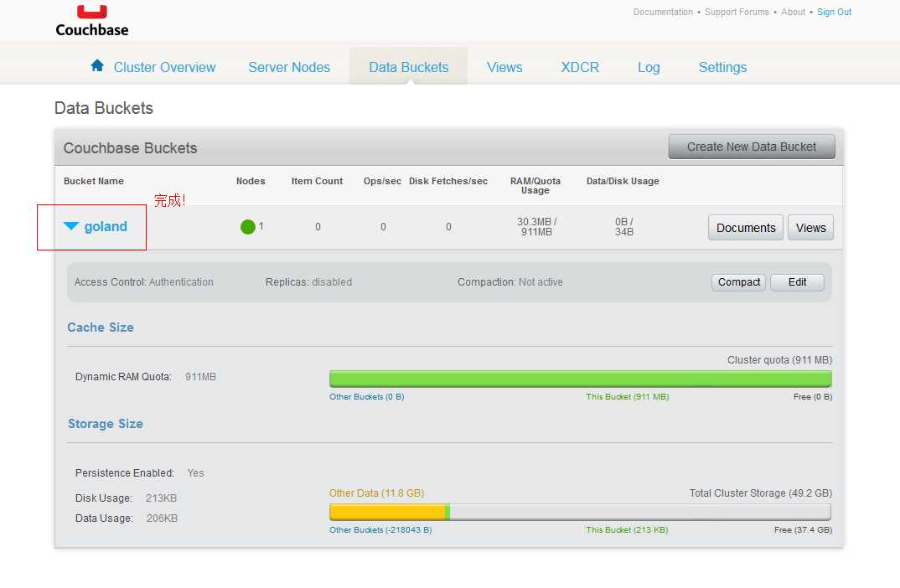Viewport: 900px width, 588px height.
Task: Click the Data Usage 206KB value
Action: (162, 518)
